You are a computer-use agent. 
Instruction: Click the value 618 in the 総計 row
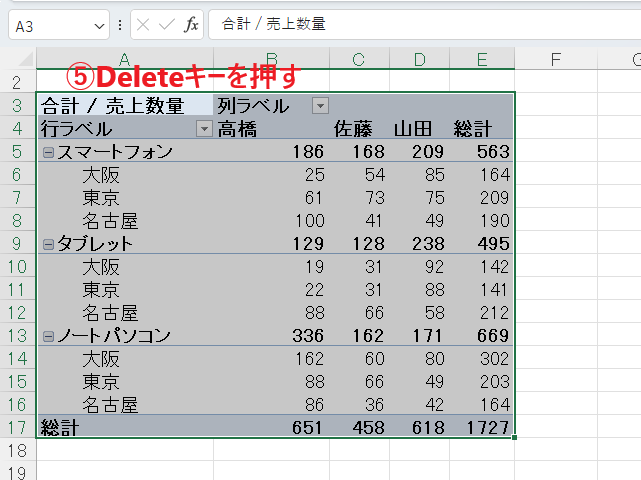(428, 428)
